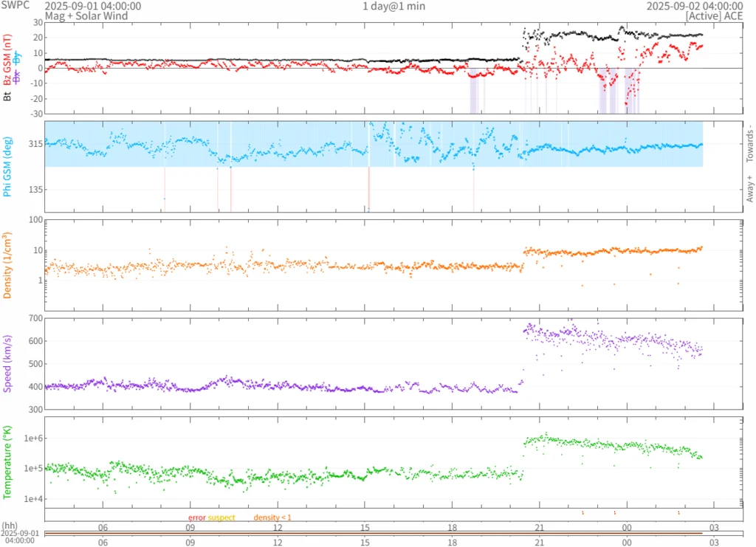Open the 'Mag + Solar Wind' plot selector
The width and height of the screenshot is (756, 547).
pyautogui.click(x=86, y=16)
